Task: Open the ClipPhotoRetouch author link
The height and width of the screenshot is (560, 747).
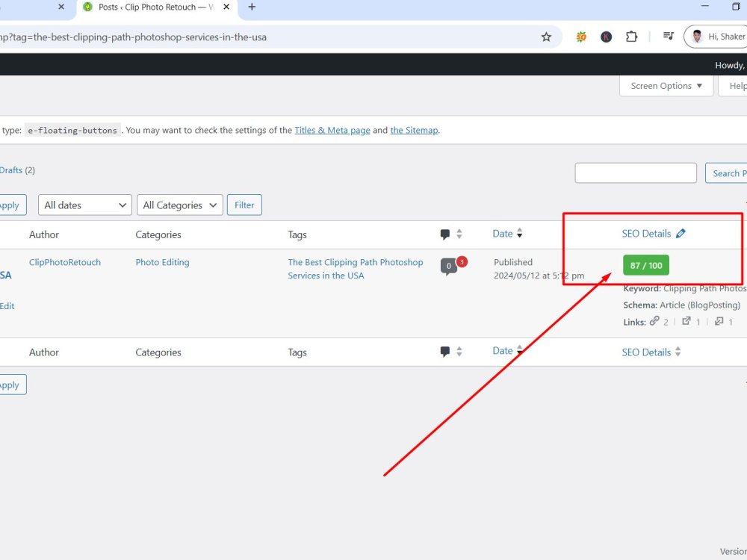Action: (x=65, y=262)
